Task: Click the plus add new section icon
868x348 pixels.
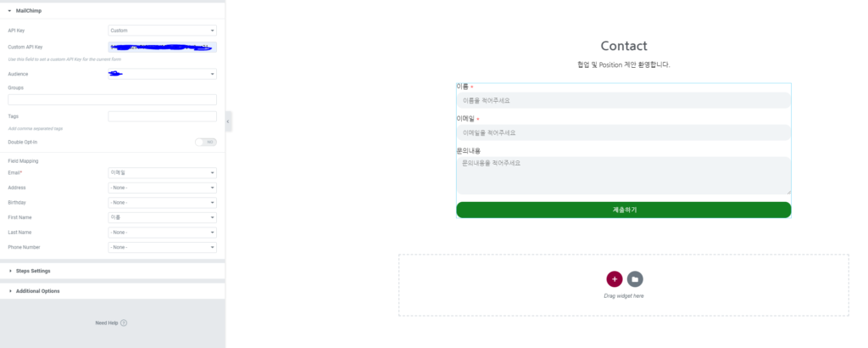Action: click(615, 279)
